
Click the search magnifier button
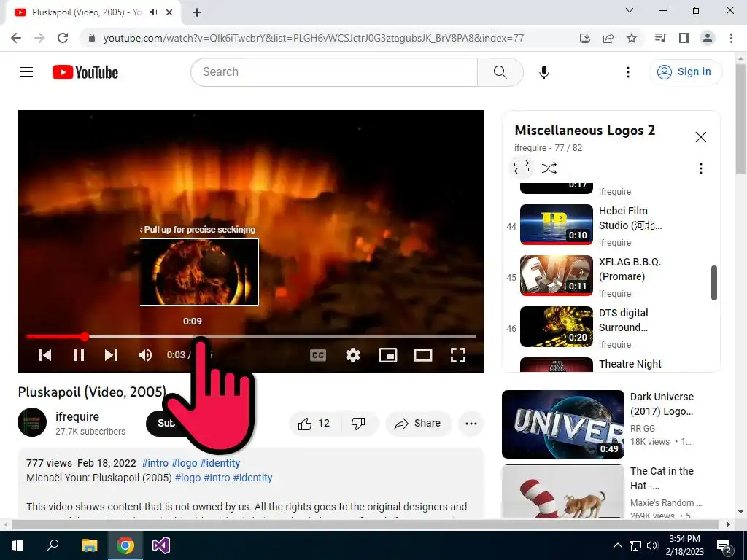[x=500, y=72]
